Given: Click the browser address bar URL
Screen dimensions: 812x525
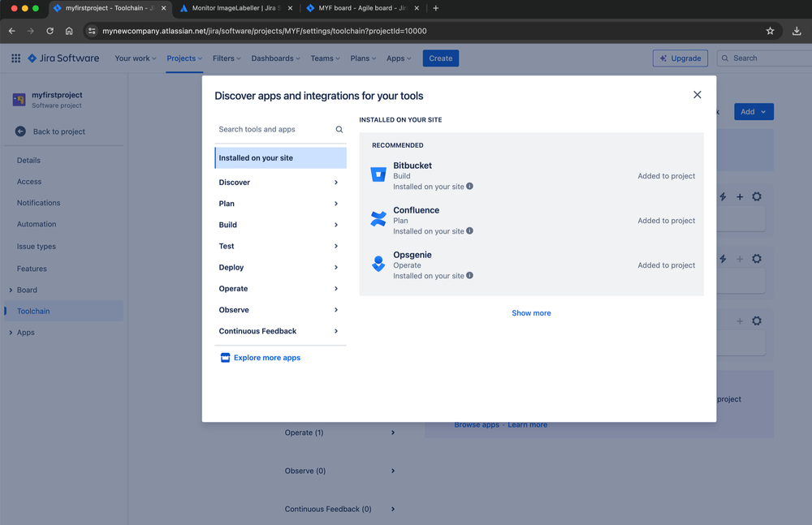Looking at the screenshot, I should point(264,31).
